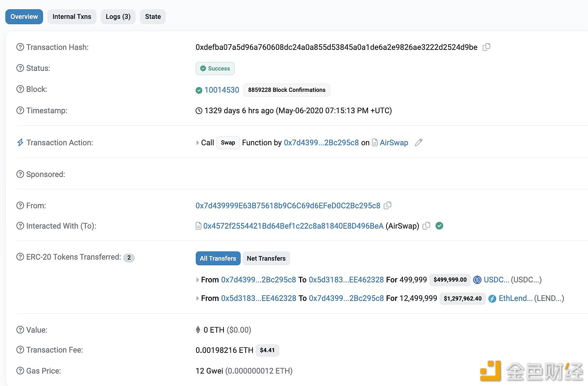
Task: Open sender 0x5d3183...EE462328 in LEND transfer
Action: pos(259,298)
